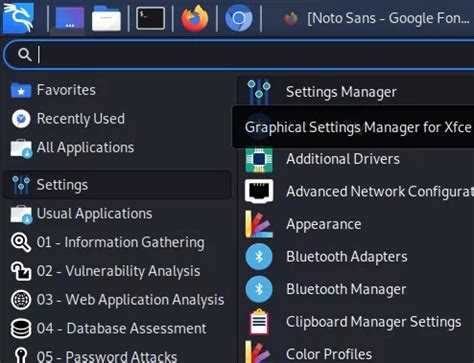Open 03 - Web Application Analysis category
474x363 pixels.
point(118,300)
